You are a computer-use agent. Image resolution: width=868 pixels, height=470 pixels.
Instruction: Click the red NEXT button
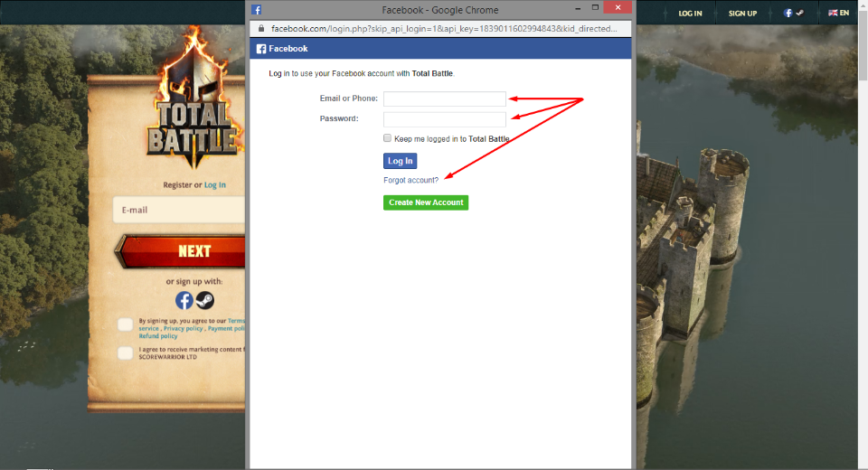pyautogui.click(x=181, y=251)
